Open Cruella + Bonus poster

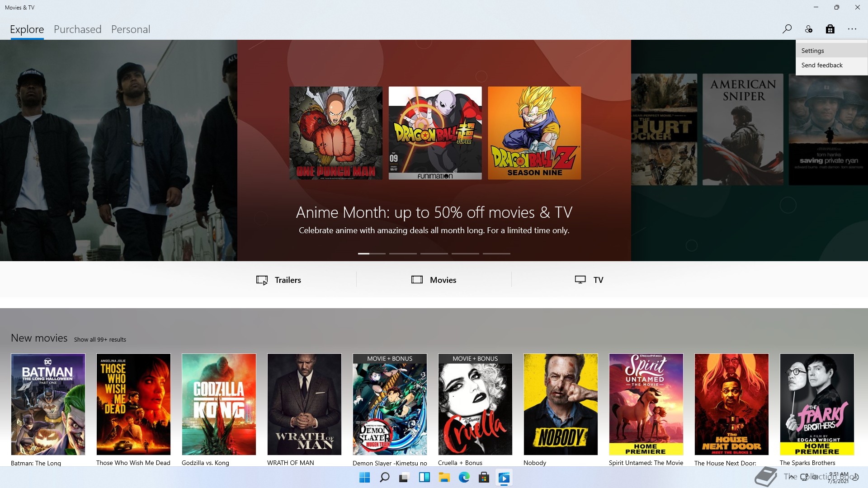coord(475,404)
